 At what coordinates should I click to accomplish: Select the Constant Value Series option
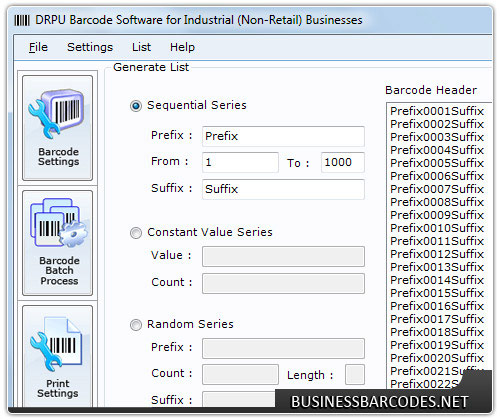136,233
